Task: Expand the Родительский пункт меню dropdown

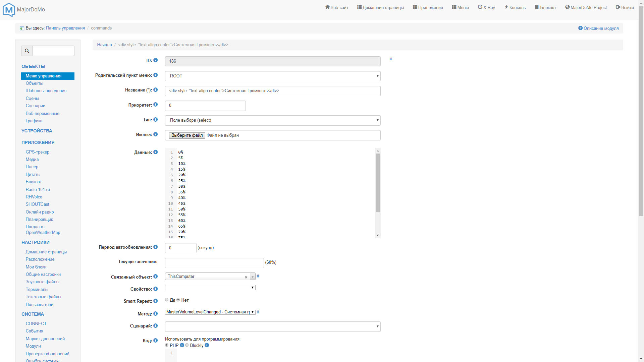Action: tap(272, 76)
